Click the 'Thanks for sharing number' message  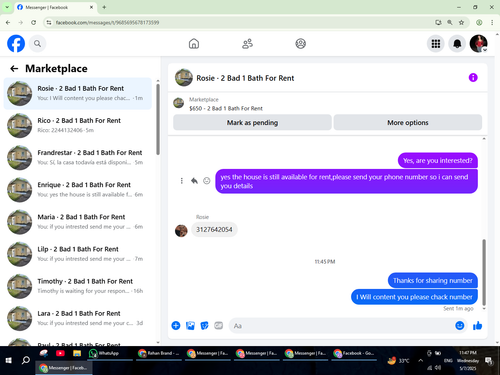coord(433,281)
